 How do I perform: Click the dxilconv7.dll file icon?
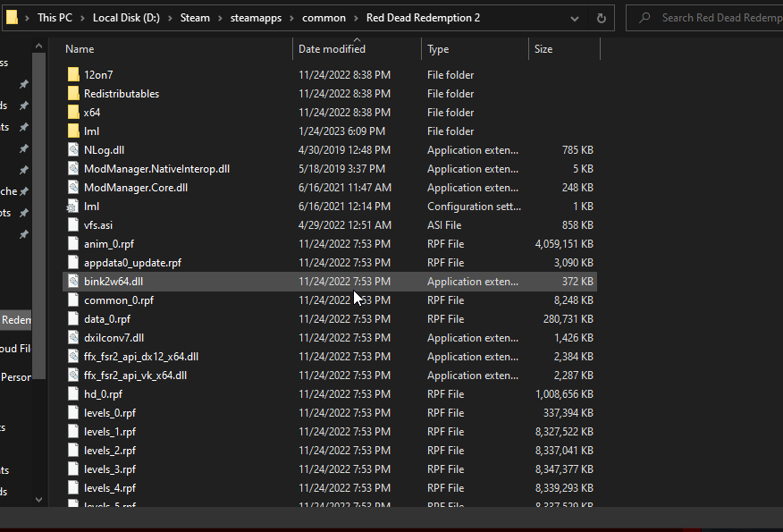74,338
